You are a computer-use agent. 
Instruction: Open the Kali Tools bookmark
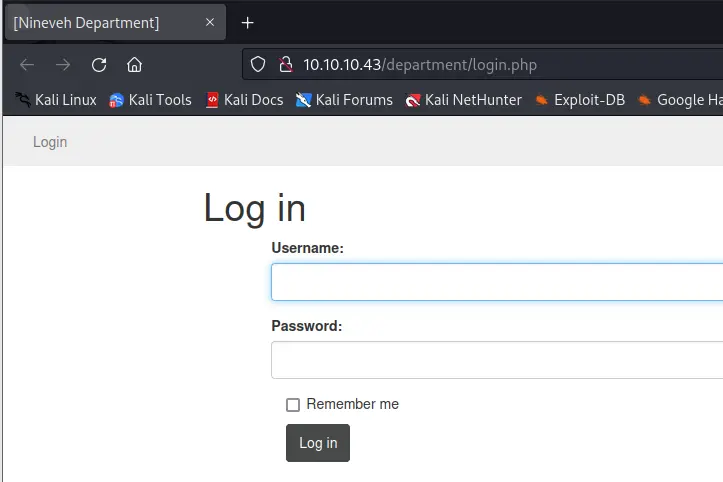[150, 100]
